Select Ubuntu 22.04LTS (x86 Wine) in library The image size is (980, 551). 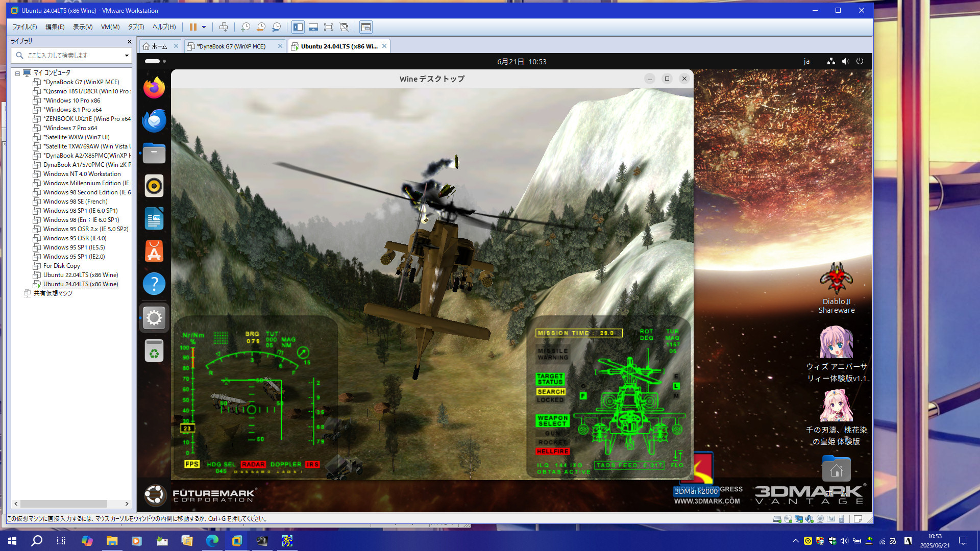80,275
